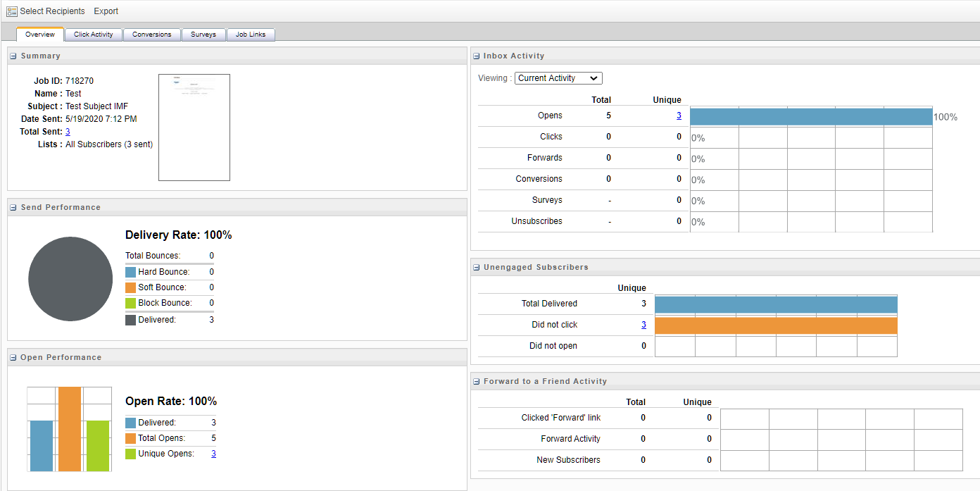The height and width of the screenshot is (491, 980).
Task: Open the Export option
Action: coord(106,11)
